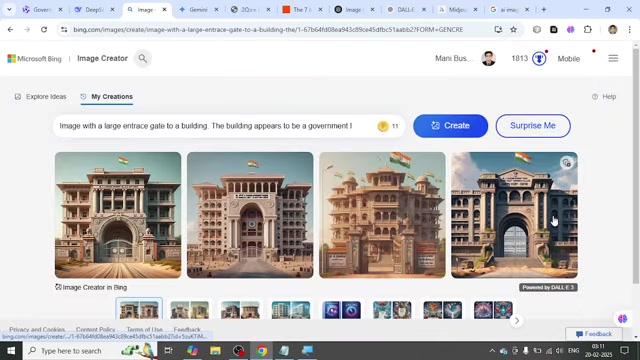Screen dimensions: 640x360
Task: Click the Surprise Me button
Action: click(x=533, y=126)
